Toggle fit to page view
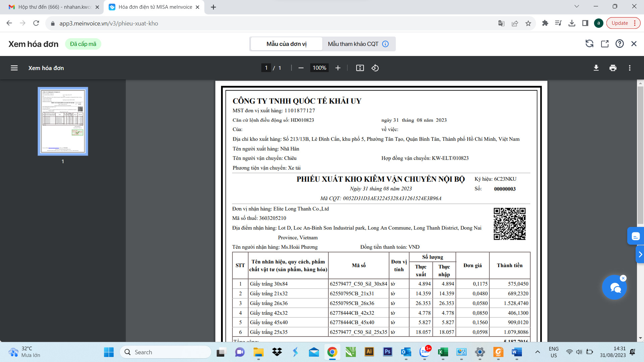This screenshot has width=644, height=362. click(x=360, y=68)
